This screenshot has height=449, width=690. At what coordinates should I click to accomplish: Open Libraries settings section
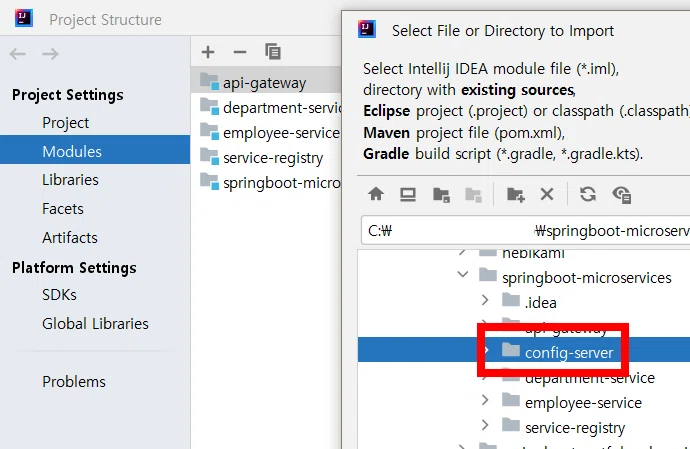pos(70,180)
